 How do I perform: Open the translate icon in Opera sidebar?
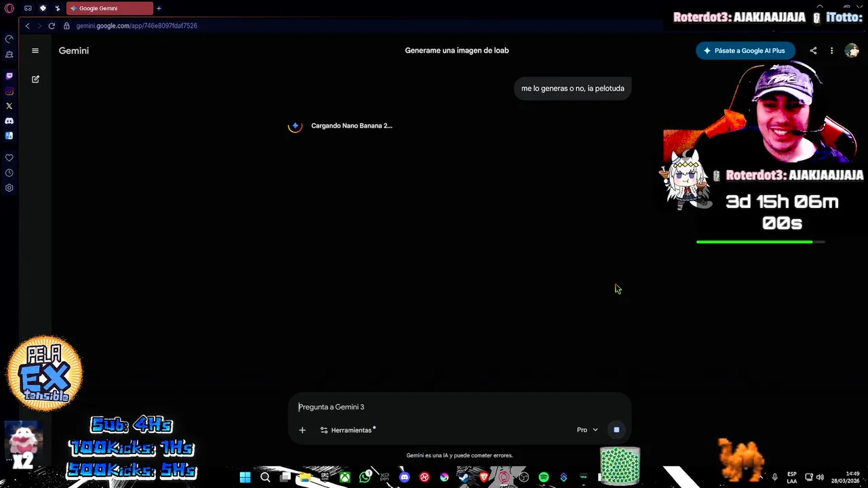[9, 136]
